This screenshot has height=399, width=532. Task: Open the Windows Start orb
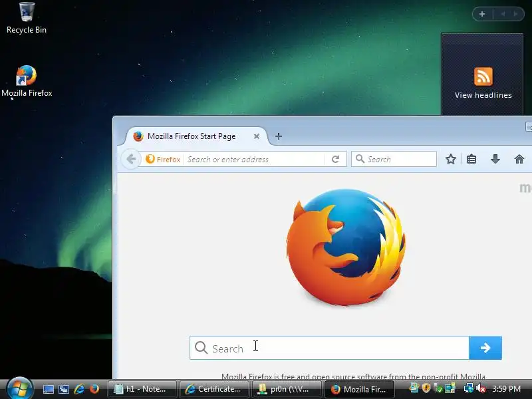[x=20, y=388]
